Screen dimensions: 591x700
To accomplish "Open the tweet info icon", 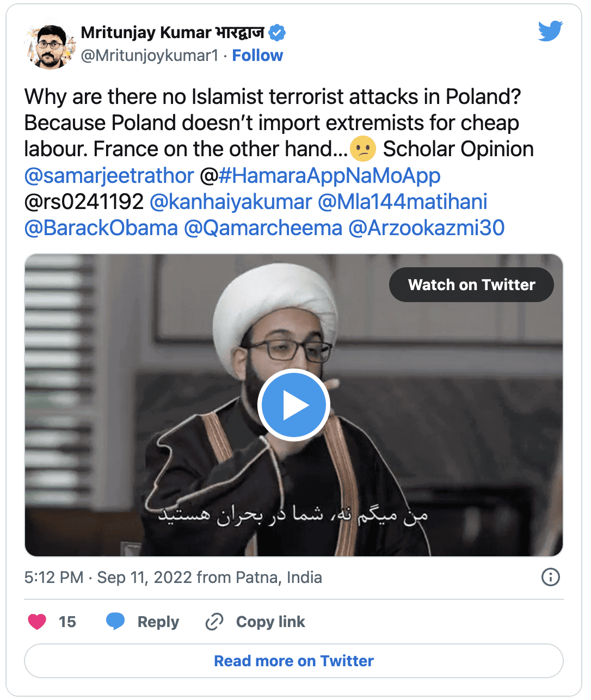I will [x=550, y=577].
